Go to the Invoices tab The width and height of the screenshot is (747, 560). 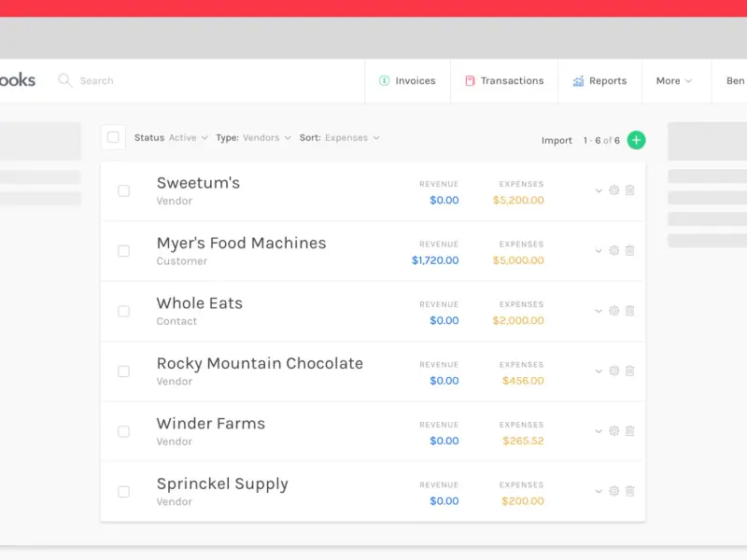408,81
